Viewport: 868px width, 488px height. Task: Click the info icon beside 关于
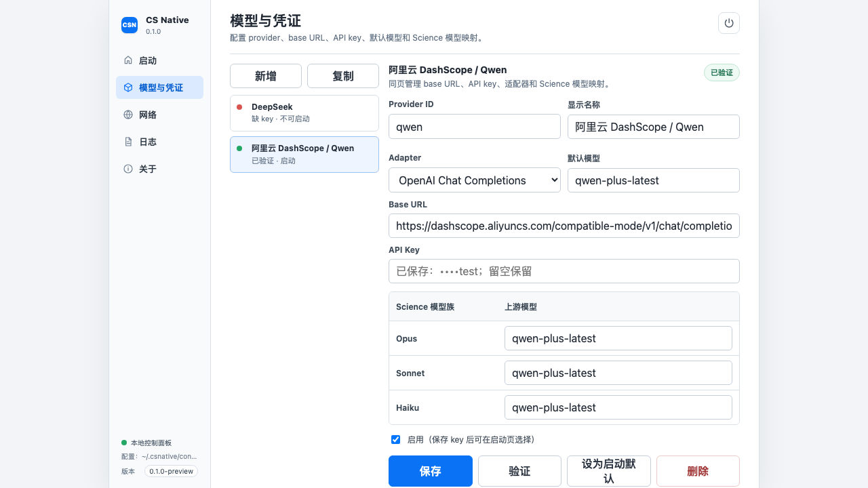coord(128,169)
